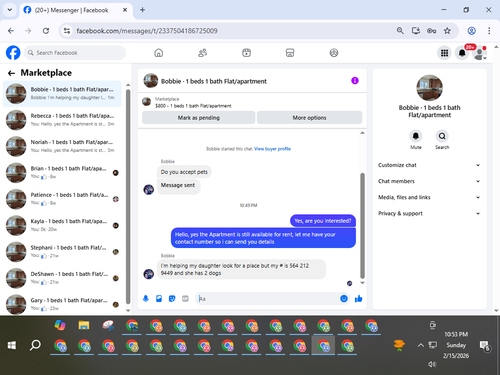This screenshot has width=500, height=375.
Task: Go to Home feed icon
Action: click(159, 53)
